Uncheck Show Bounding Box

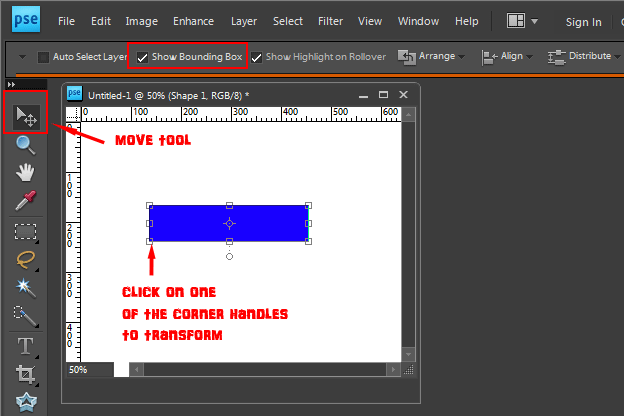tap(142, 57)
